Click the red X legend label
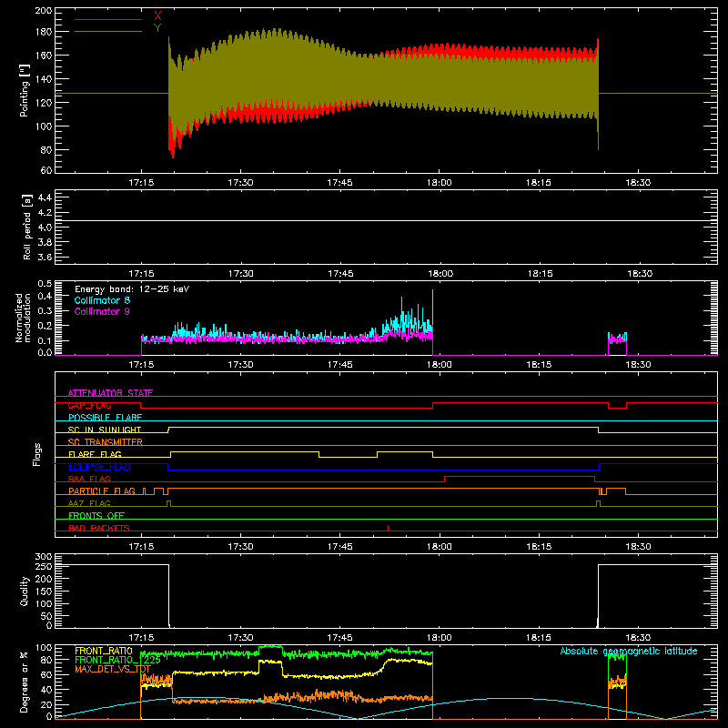Screen dimensions: 728x728 coord(157,16)
